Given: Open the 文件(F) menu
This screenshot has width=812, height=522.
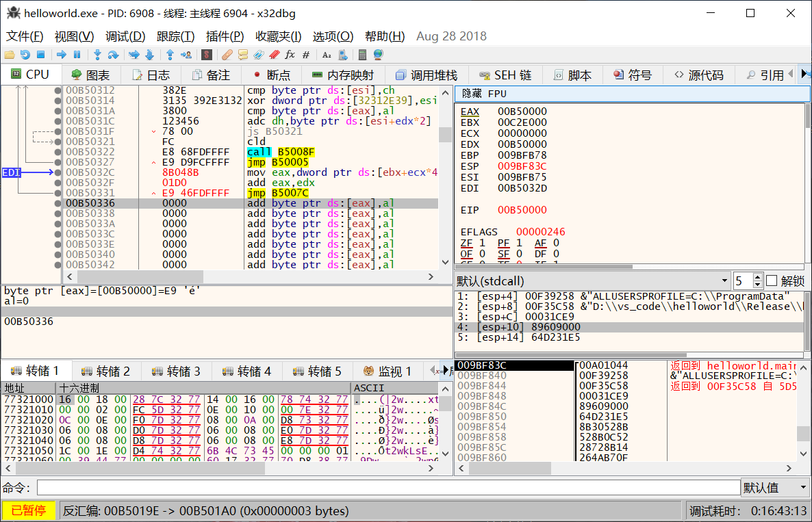Looking at the screenshot, I should click(25, 36).
